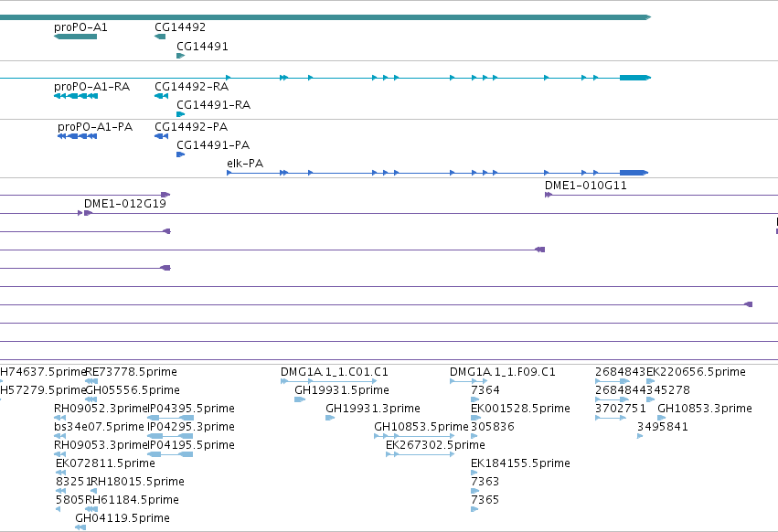Click the GH19931.5prime EST glyph
Viewport: 778px width, 532px height.
(x=300, y=399)
